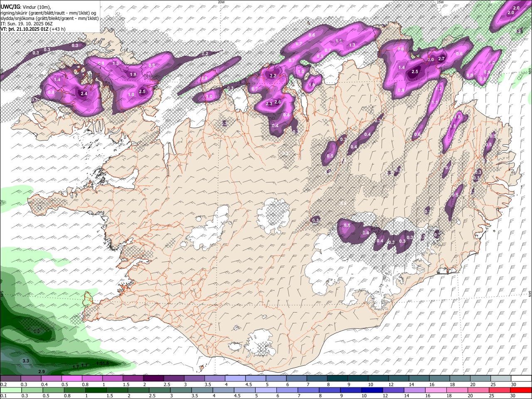
Task: Click the white swatch labeled 30 on snow scale
Action: [522, 379]
